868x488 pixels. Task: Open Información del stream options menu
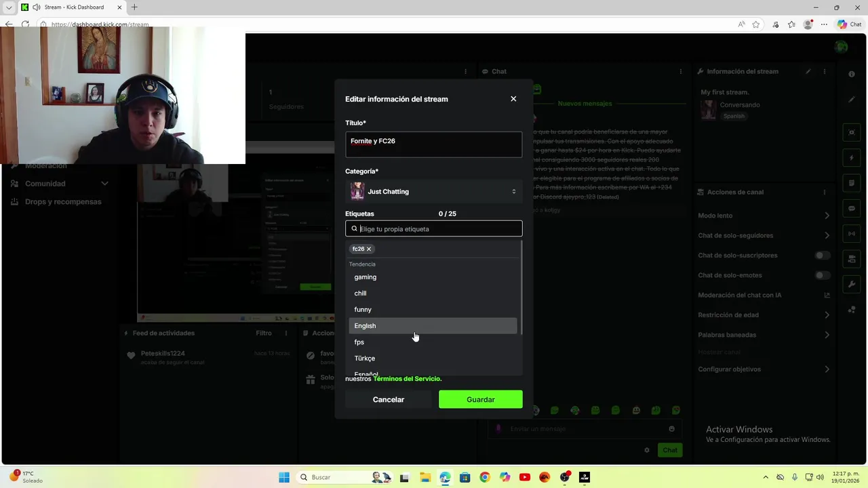tap(825, 71)
